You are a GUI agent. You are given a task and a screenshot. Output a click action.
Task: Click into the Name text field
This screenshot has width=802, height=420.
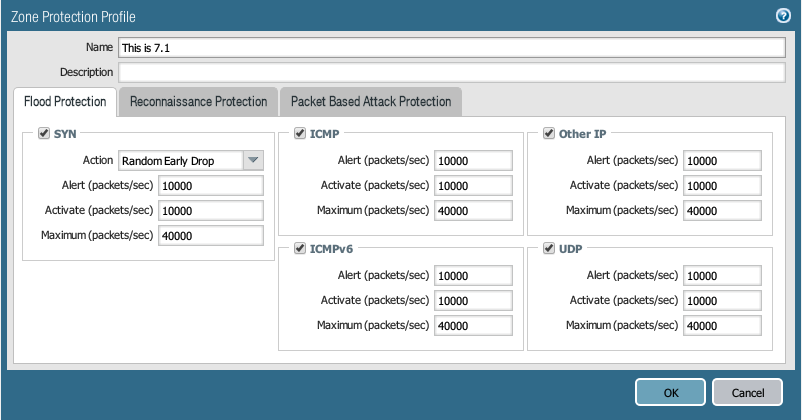[450, 47]
